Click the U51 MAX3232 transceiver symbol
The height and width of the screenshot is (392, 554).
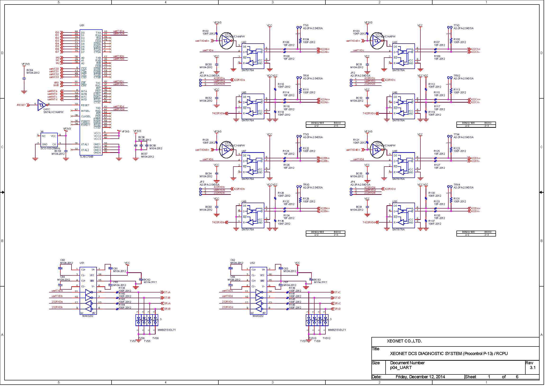(x=88, y=291)
